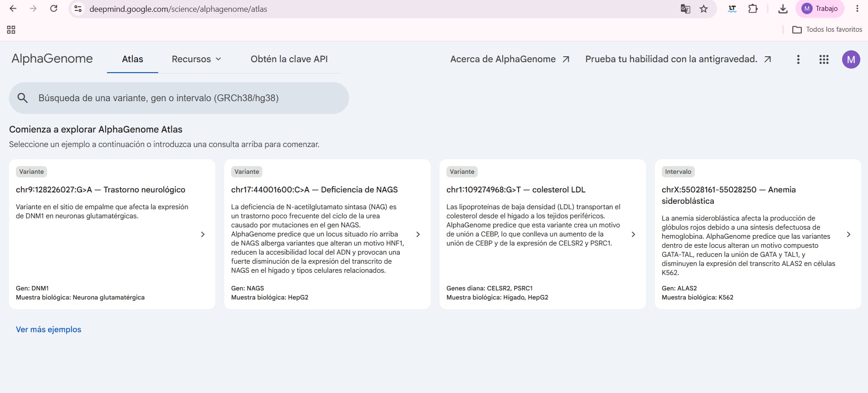Click Gen: ALAS2 text
The image size is (868, 393).
[x=679, y=288]
